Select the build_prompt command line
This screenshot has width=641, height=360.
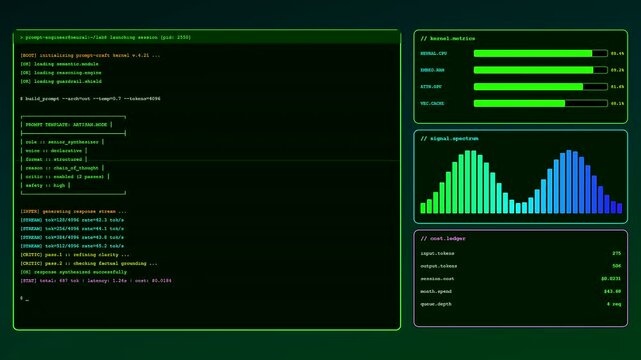point(90,99)
